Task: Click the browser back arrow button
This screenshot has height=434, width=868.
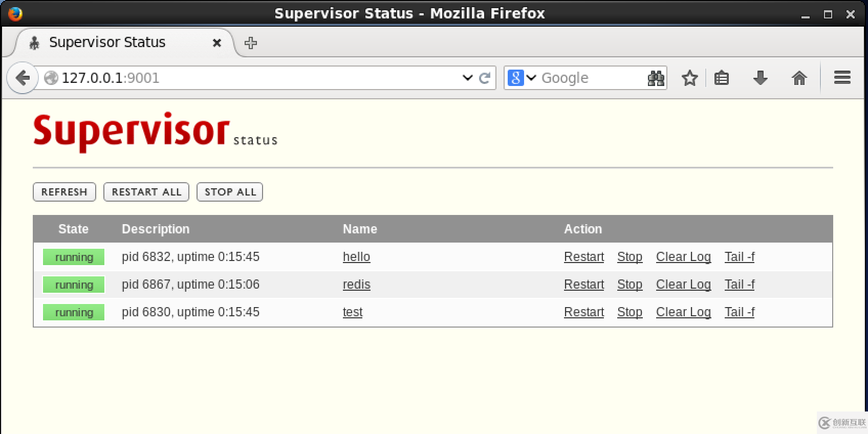Action: point(22,78)
